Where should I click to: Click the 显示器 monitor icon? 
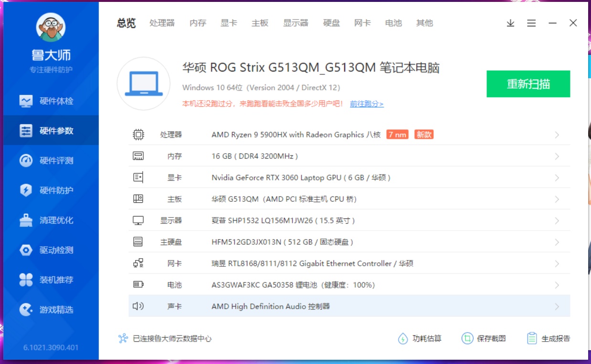pos(138,220)
